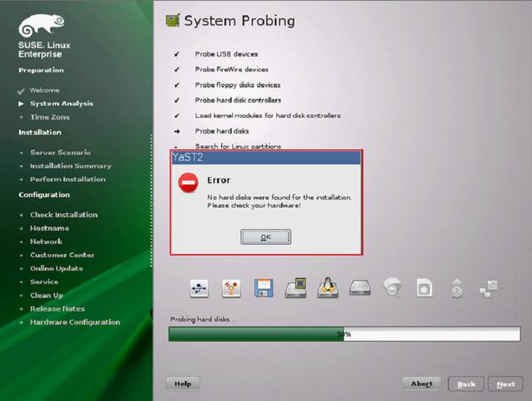Image resolution: width=532 pixels, height=401 pixels.
Task: Select the Perform Installation step
Action: click(x=67, y=179)
